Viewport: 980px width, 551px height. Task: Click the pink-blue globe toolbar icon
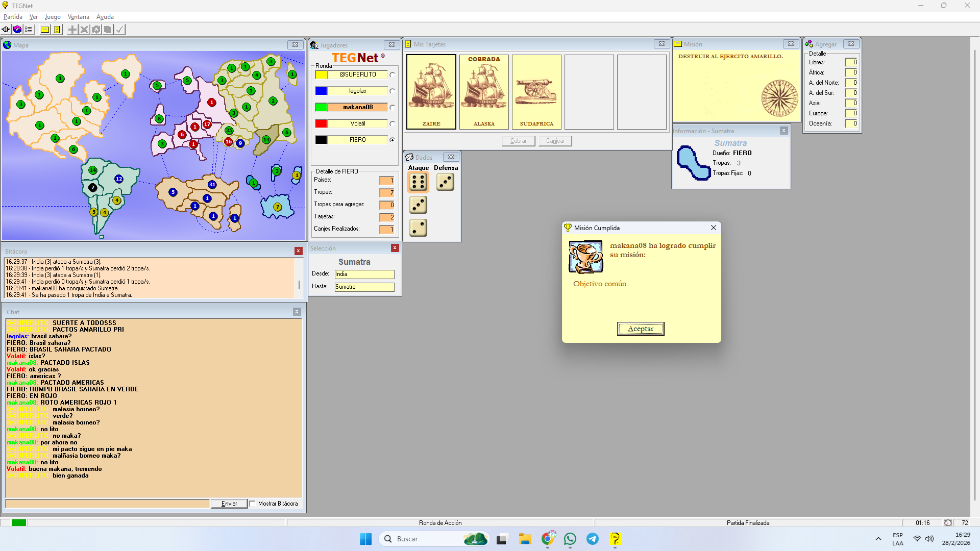pos(17,30)
